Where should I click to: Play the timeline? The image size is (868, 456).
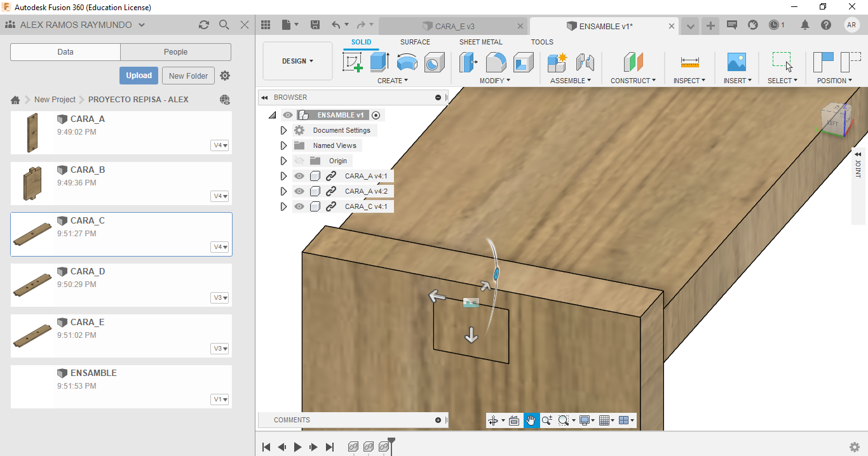(297, 447)
